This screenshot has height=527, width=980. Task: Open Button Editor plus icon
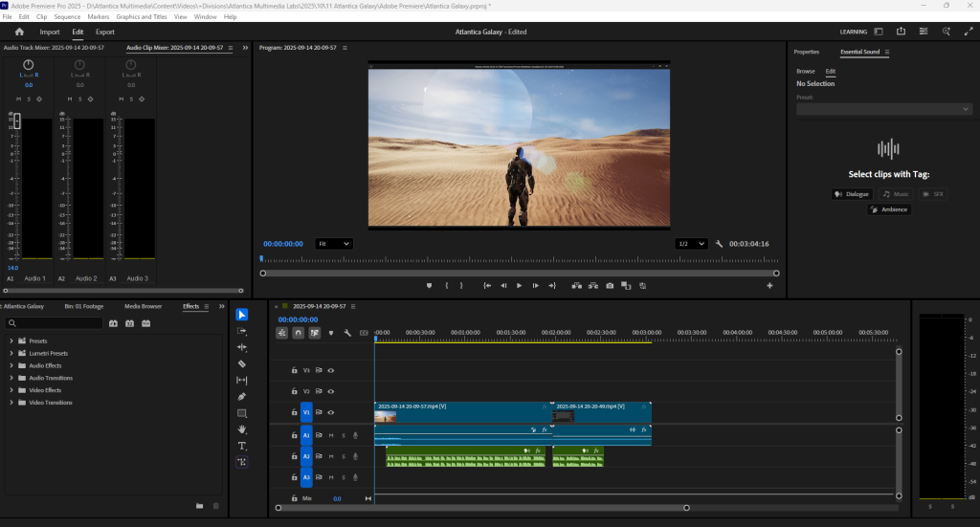(769, 285)
